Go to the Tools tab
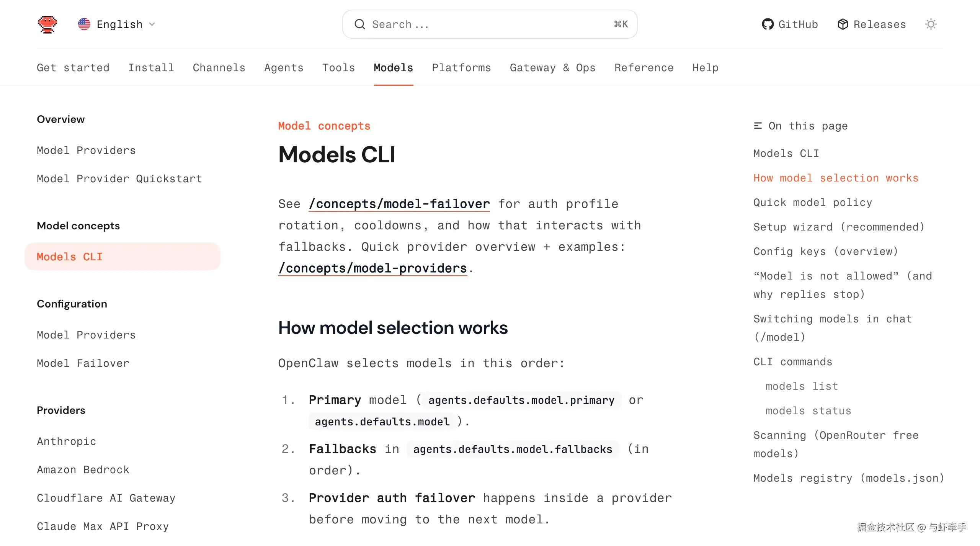Viewport: 980px width, 546px height. pyautogui.click(x=338, y=68)
